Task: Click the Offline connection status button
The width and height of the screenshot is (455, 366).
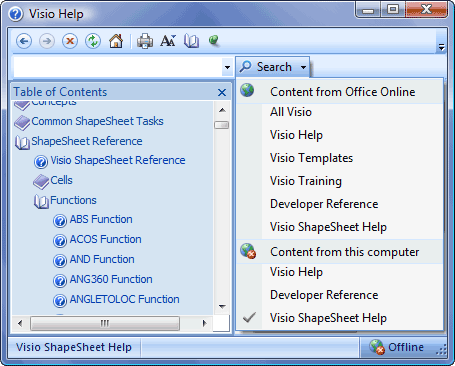Action: [x=396, y=347]
